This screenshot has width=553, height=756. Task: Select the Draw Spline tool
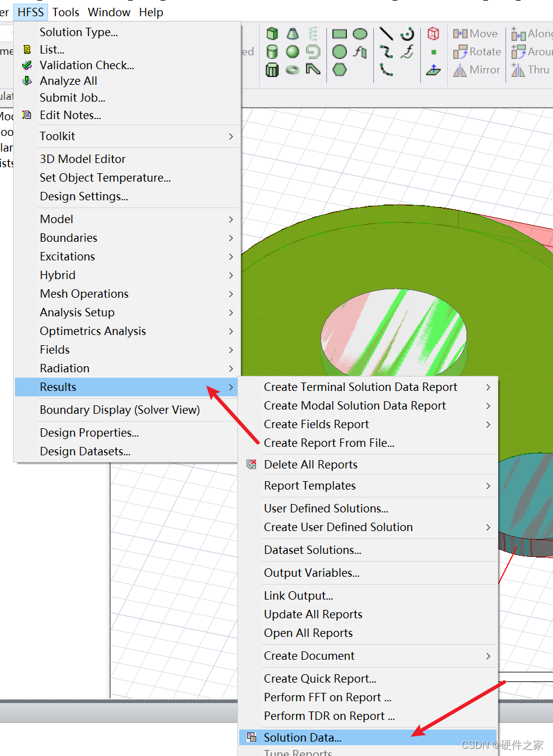coord(386,52)
